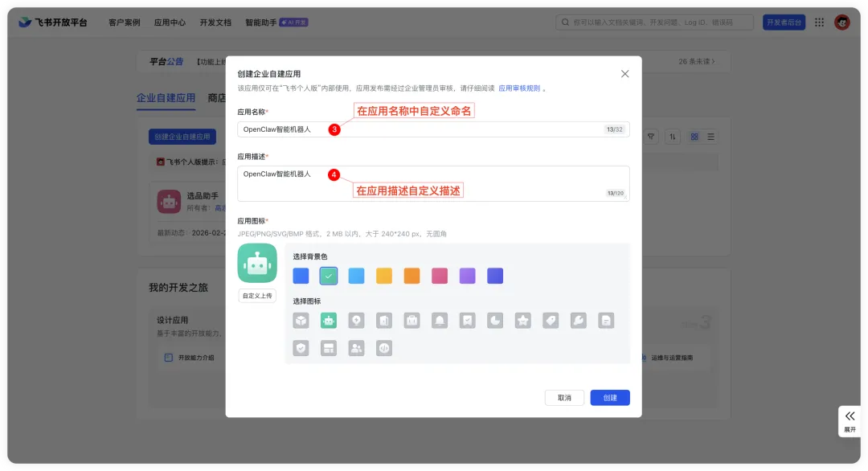Image resolution: width=868 pixels, height=471 pixels.
Task: Select the purple background color
Action: pyautogui.click(x=467, y=276)
